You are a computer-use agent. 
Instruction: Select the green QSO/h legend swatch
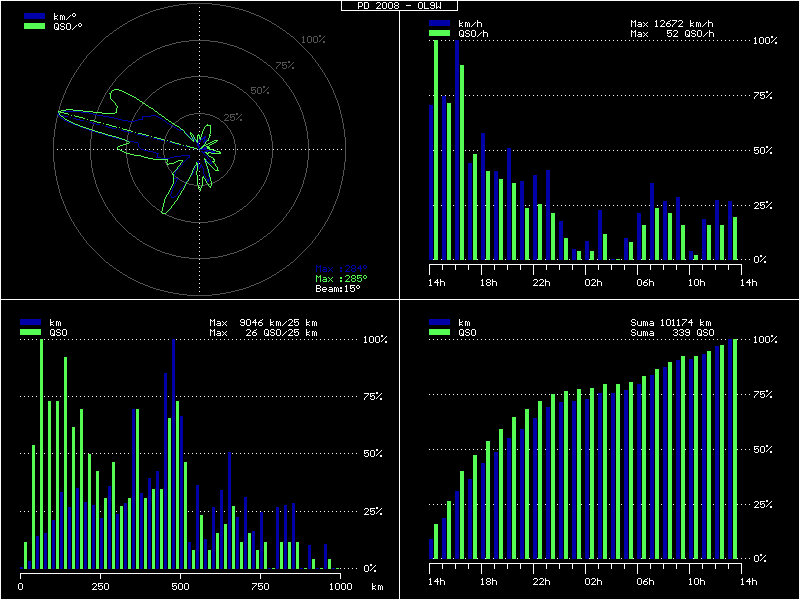pos(440,33)
